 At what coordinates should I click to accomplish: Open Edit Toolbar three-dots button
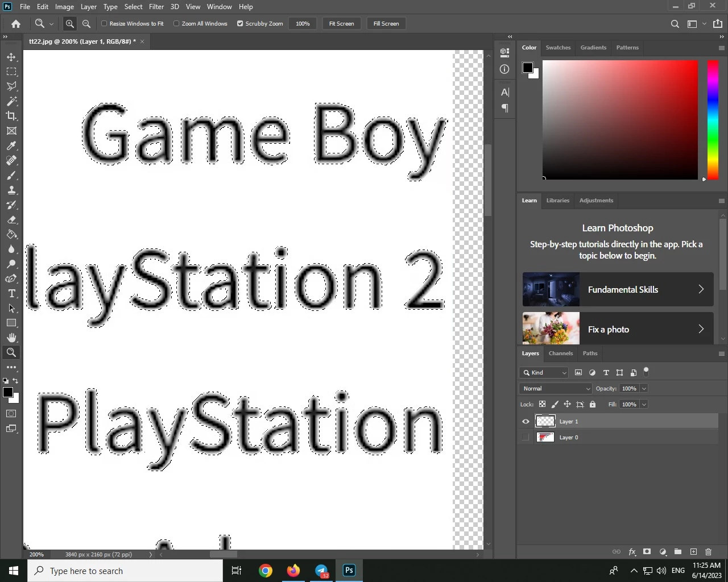click(11, 367)
